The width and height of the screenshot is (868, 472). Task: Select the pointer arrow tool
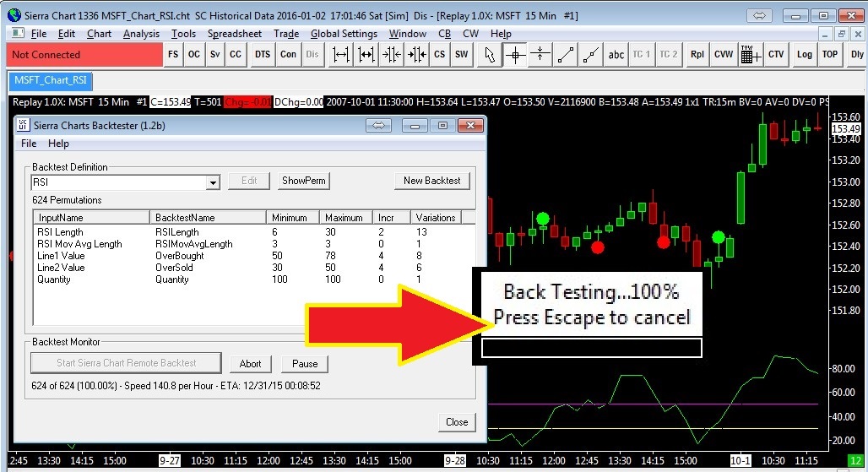pyautogui.click(x=490, y=54)
